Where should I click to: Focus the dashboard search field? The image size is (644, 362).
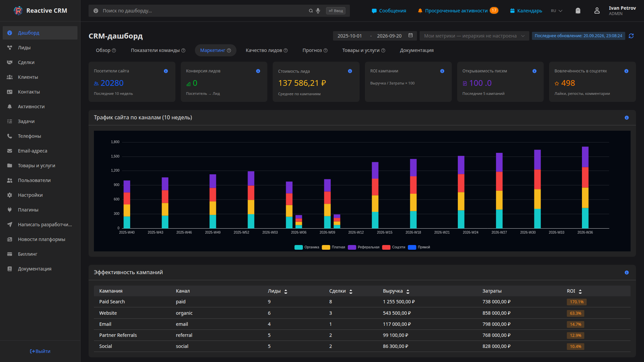tap(205, 11)
